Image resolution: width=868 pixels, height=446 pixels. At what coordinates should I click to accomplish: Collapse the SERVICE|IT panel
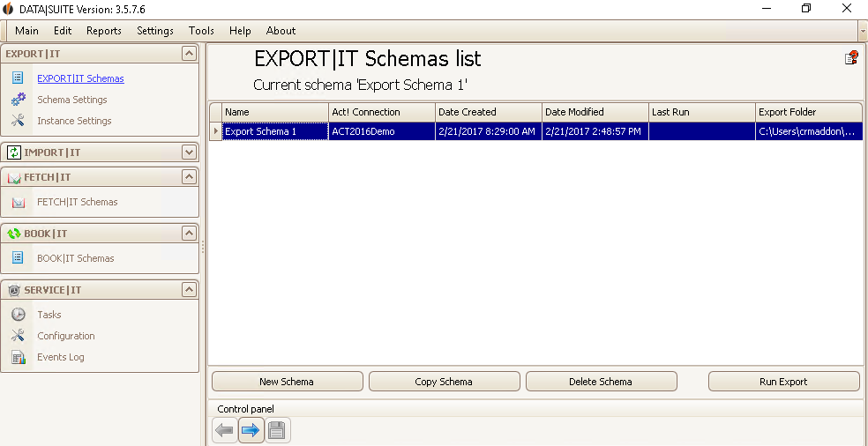(x=190, y=290)
